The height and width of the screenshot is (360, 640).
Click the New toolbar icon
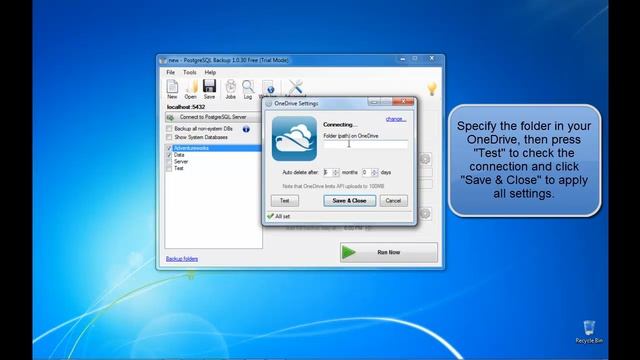pyautogui.click(x=172, y=89)
